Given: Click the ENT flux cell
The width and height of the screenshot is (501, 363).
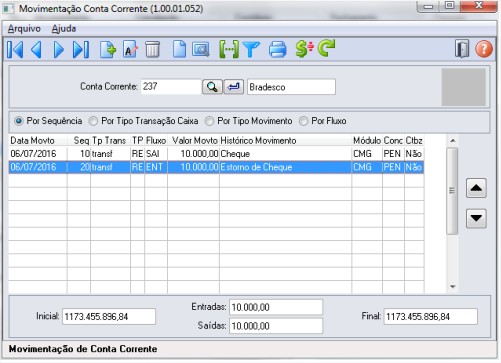Looking at the screenshot, I should (x=156, y=167).
